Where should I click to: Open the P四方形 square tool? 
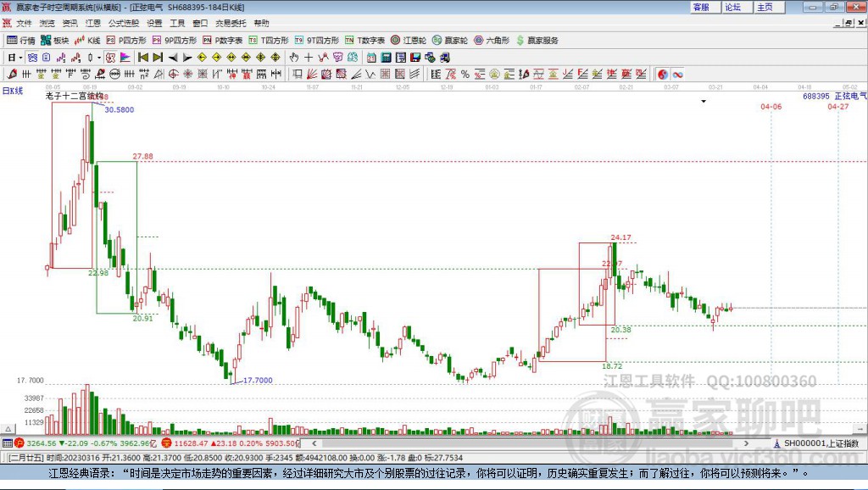coord(126,41)
